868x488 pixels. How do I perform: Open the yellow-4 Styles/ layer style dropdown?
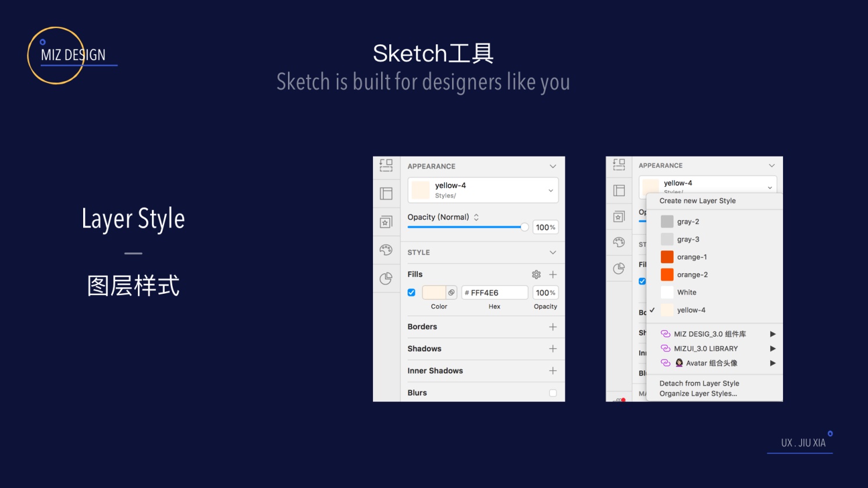pos(483,190)
